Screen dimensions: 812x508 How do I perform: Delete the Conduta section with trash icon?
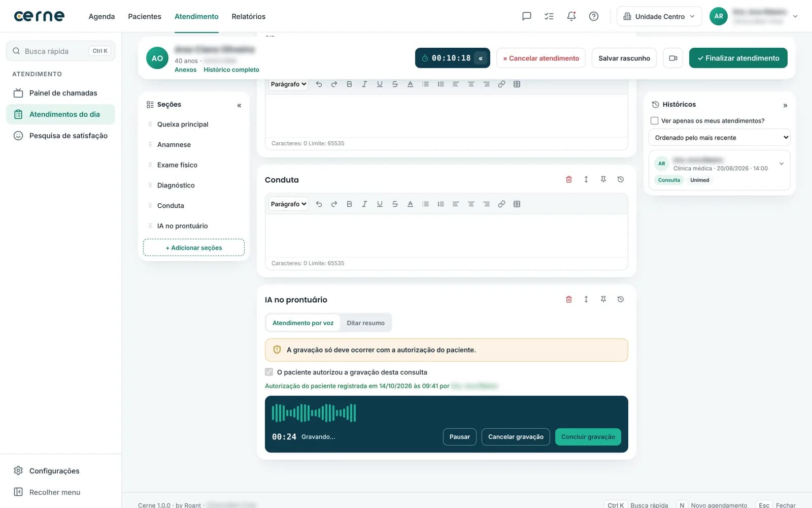pyautogui.click(x=569, y=179)
